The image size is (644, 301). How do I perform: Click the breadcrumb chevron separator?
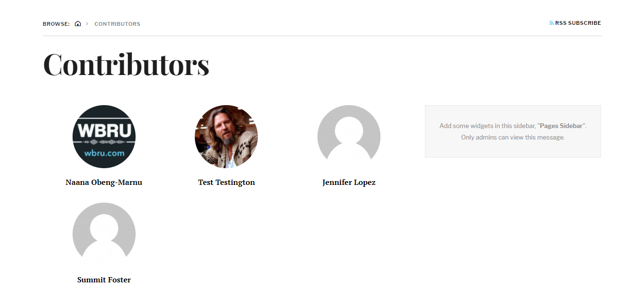click(x=87, y=23)
